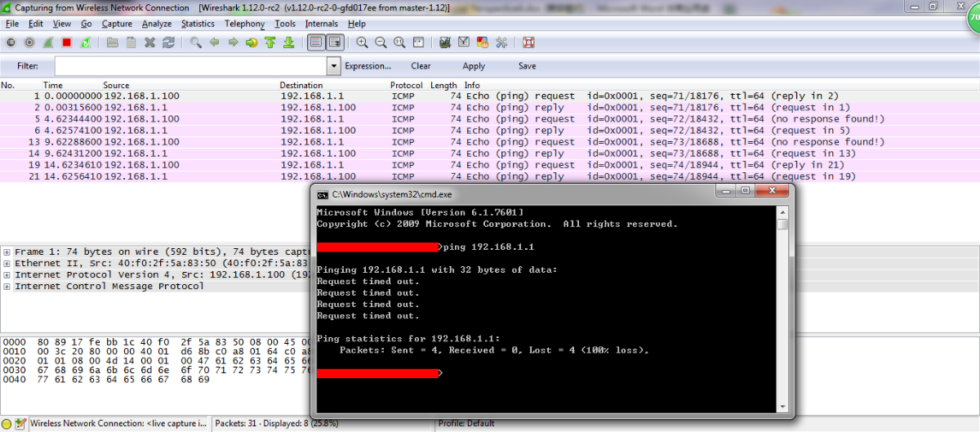This screenshot has height=432, width=980.
Task: Click the cmd.exe title bar icon
Action: point(323,194)
